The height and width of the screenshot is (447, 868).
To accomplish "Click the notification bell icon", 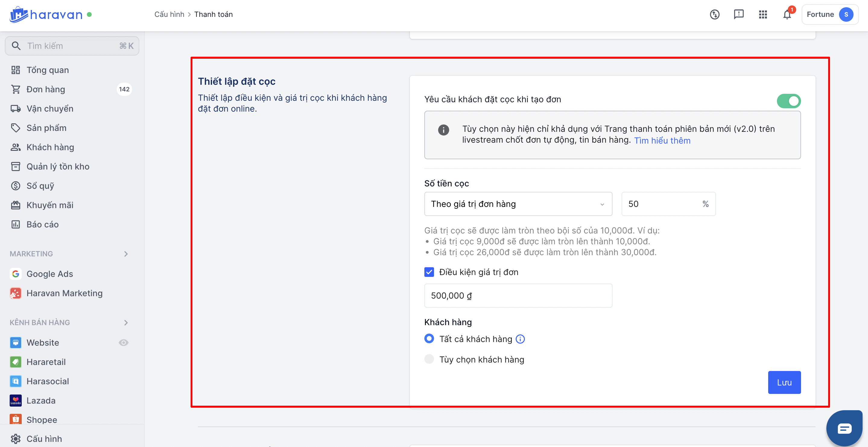I will point(787,14).
